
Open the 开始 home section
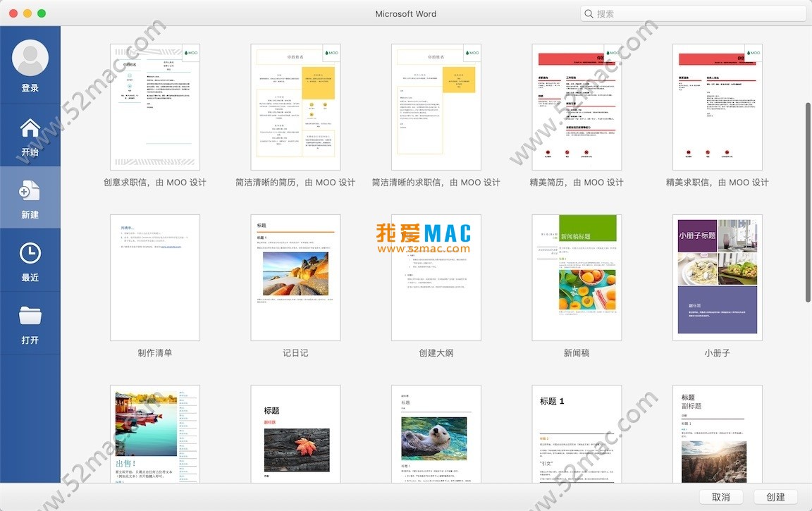tap(30, 135)
